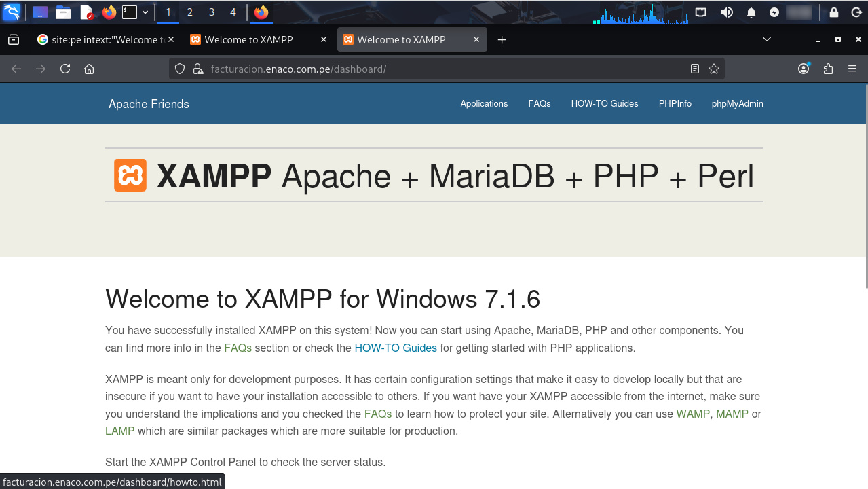Image resolution: width=868 pixels, height=489 pixels.
Task: Open the Firefox account icon
Action: pos(804,69)
